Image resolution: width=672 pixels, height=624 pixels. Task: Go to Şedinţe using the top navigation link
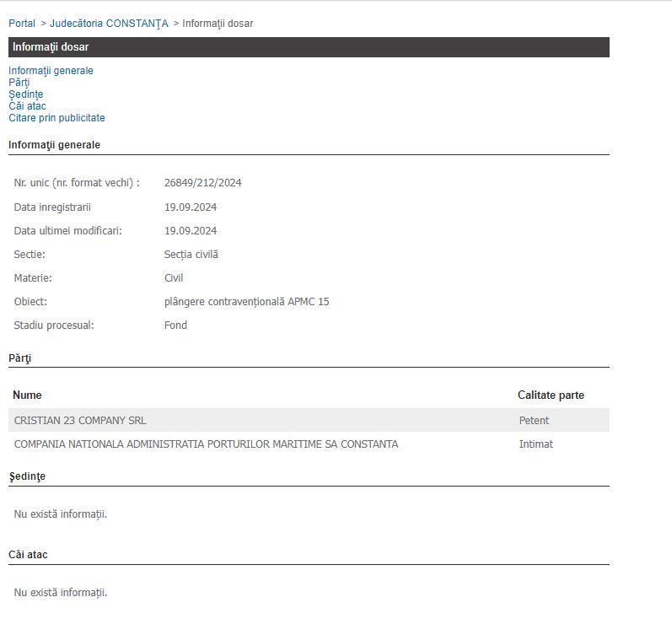25,94
